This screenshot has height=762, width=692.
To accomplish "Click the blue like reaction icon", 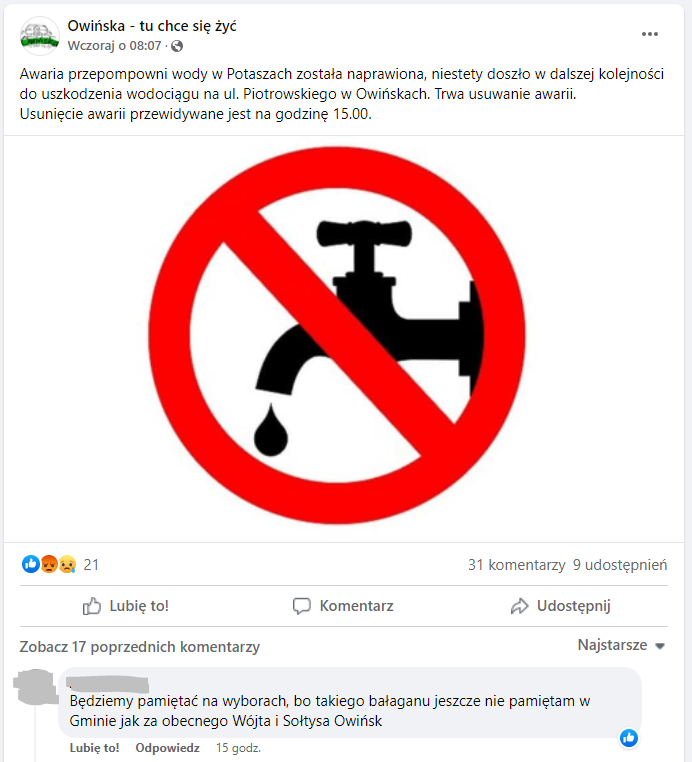I will (x=31, y=564).
